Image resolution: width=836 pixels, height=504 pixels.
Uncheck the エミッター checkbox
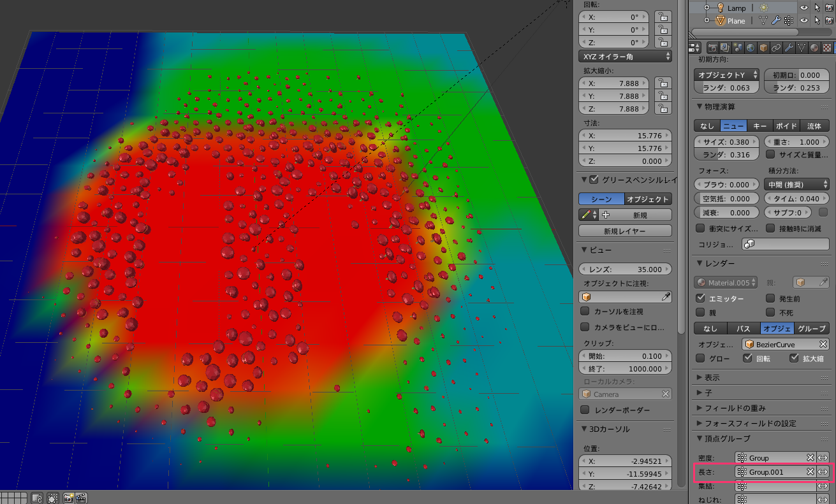[x=701, y=298]
